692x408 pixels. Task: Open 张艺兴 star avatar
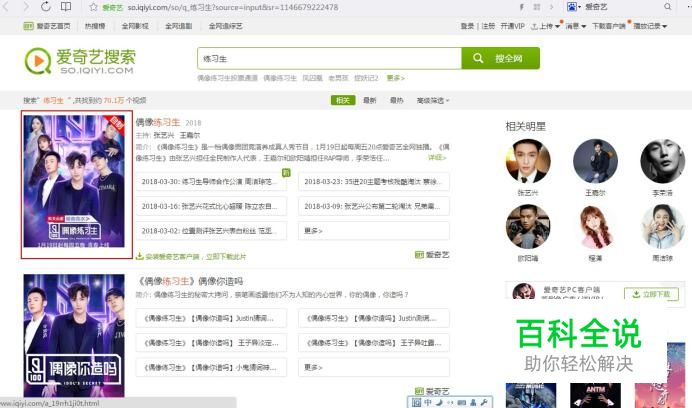click(528, 161)
